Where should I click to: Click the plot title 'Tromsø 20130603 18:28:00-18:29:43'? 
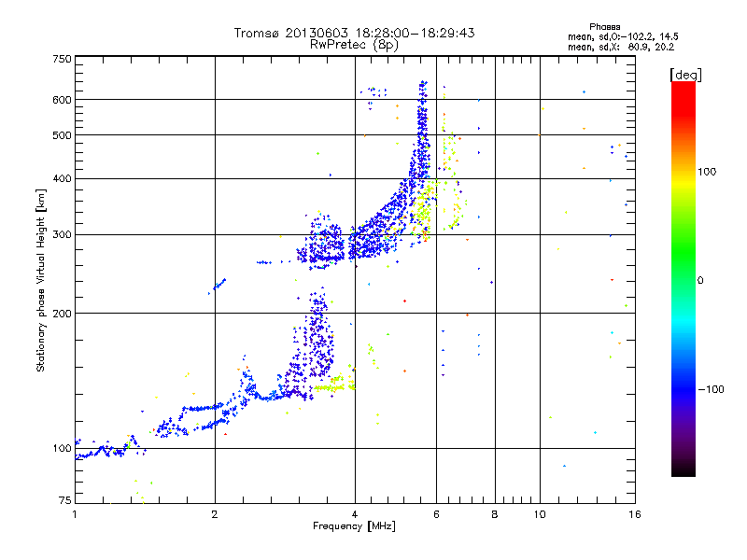pyautogui.click(x=354, y=33)
